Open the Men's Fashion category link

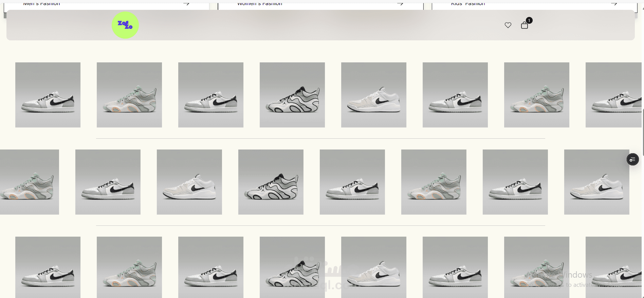point(41,4)
